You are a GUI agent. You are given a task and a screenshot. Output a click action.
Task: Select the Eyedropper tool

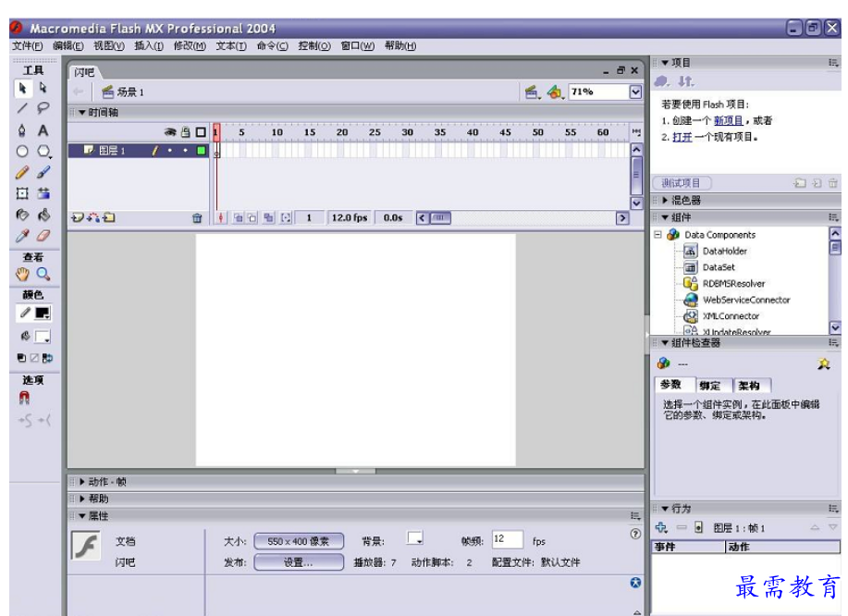coord(23,236)
